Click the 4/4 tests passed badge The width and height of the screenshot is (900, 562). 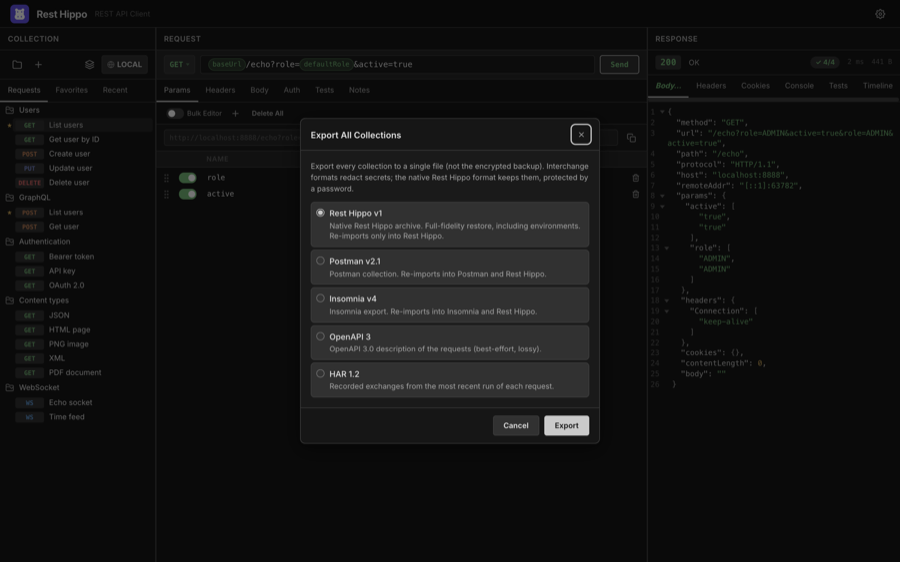[825, 62]
